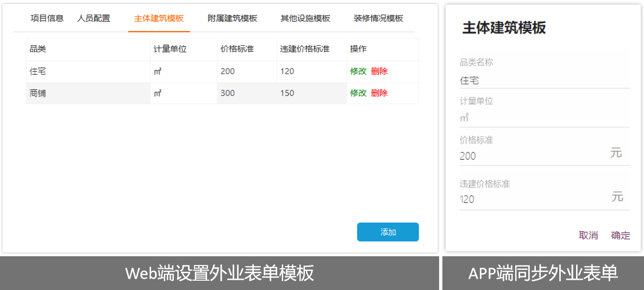Switch to the 人员配置 tab

point(93,18)
